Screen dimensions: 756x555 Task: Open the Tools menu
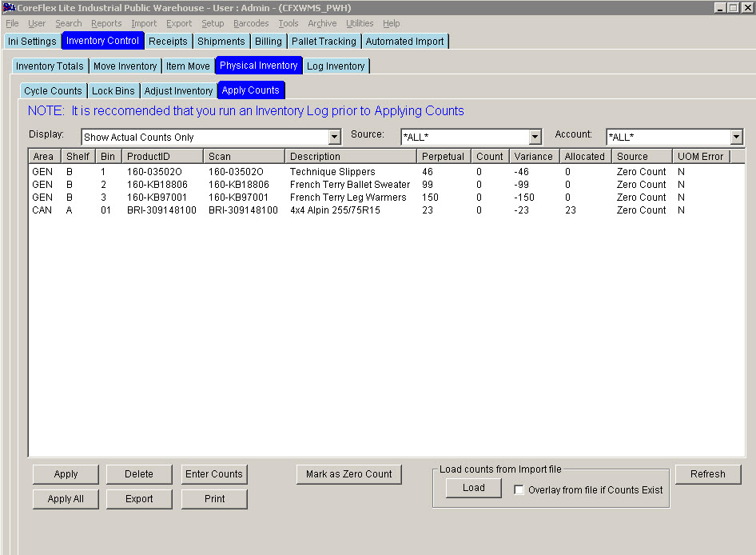pos(288,23)
